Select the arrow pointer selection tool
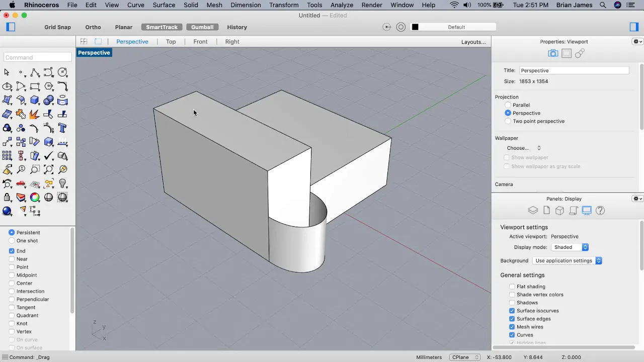 click(7, 72)
